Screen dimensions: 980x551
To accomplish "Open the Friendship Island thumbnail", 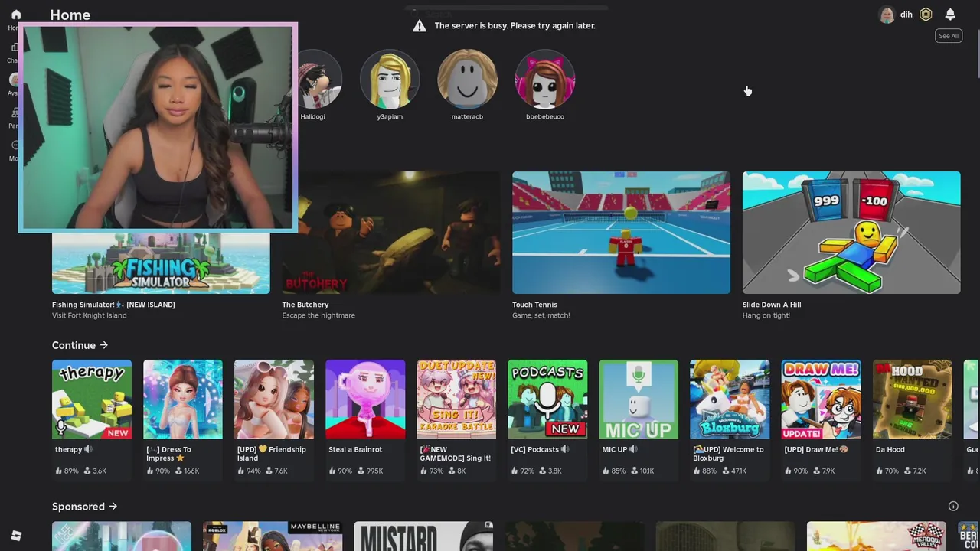I will point(274,399).
